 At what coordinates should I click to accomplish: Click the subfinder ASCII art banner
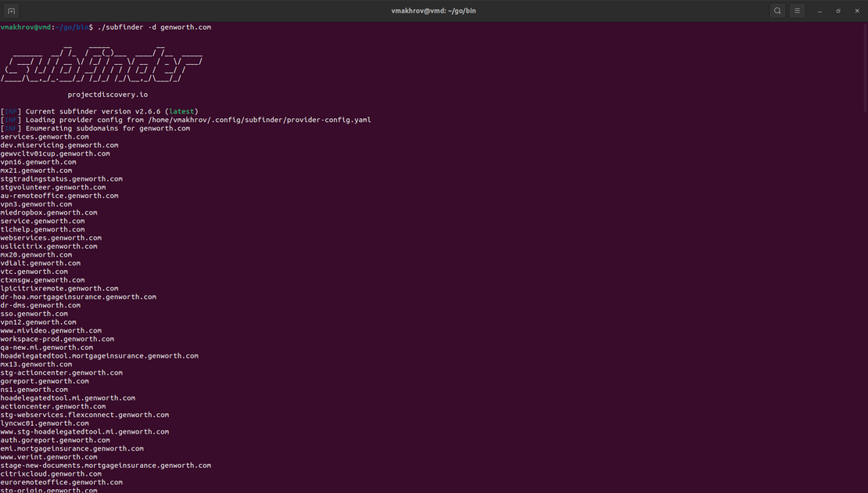click(102, 63)
